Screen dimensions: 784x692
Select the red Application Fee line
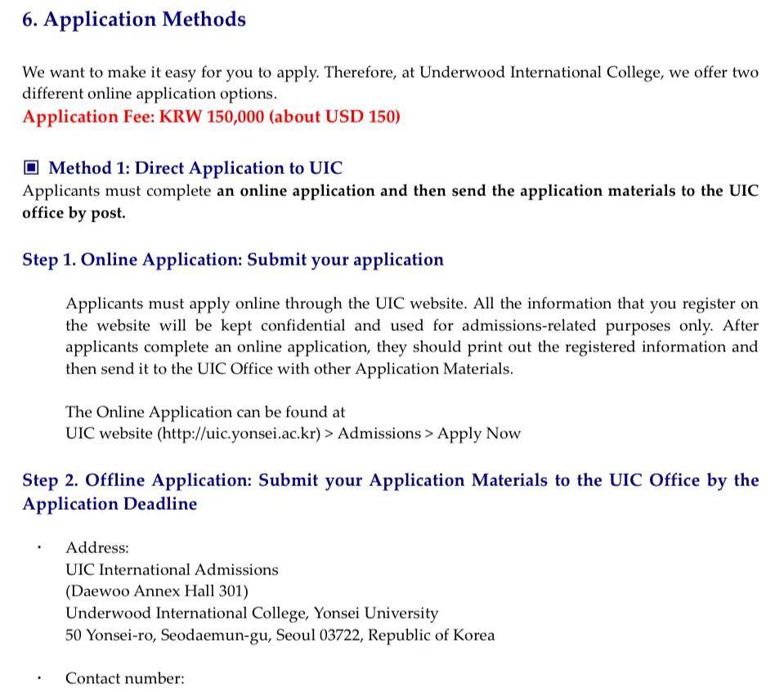pyautogui.click(x=211, y=117)
